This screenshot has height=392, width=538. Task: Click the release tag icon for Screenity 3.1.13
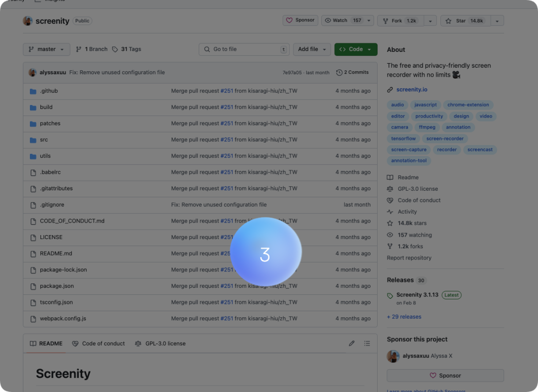pos(390,296)
